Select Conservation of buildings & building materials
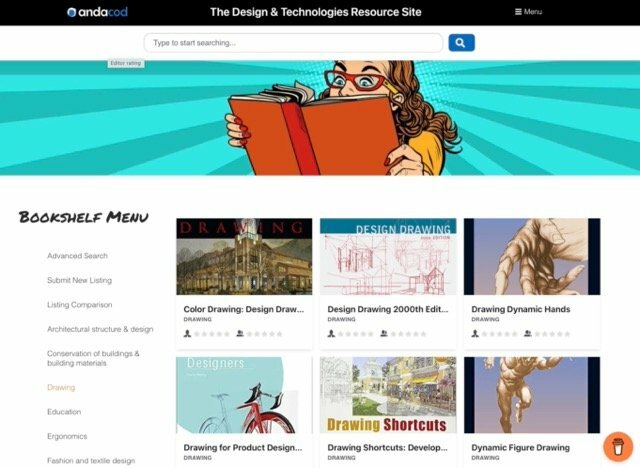The image size is (640, 468). (x=93, y=358)
